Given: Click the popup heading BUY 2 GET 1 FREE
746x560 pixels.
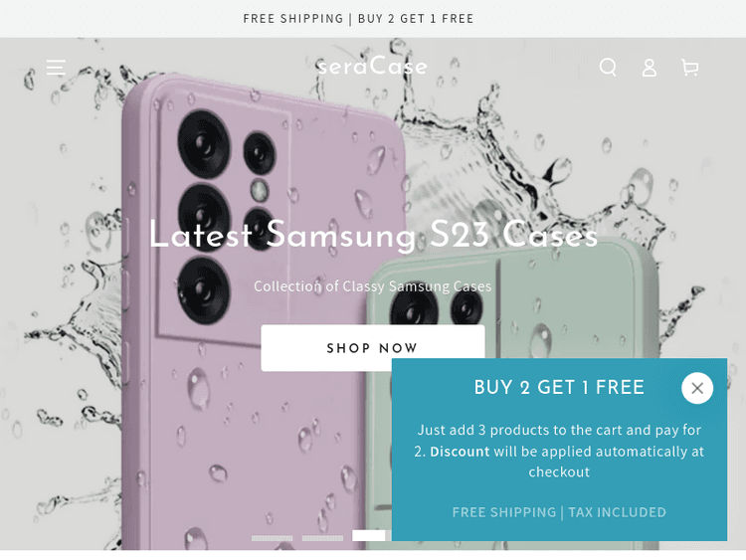Looking at the screenshot, I should pyautogui.click(x=559, y=387).
